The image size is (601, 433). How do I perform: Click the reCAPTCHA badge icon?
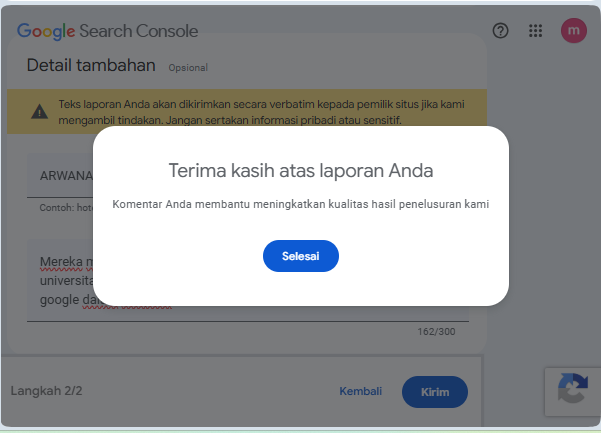572,391
